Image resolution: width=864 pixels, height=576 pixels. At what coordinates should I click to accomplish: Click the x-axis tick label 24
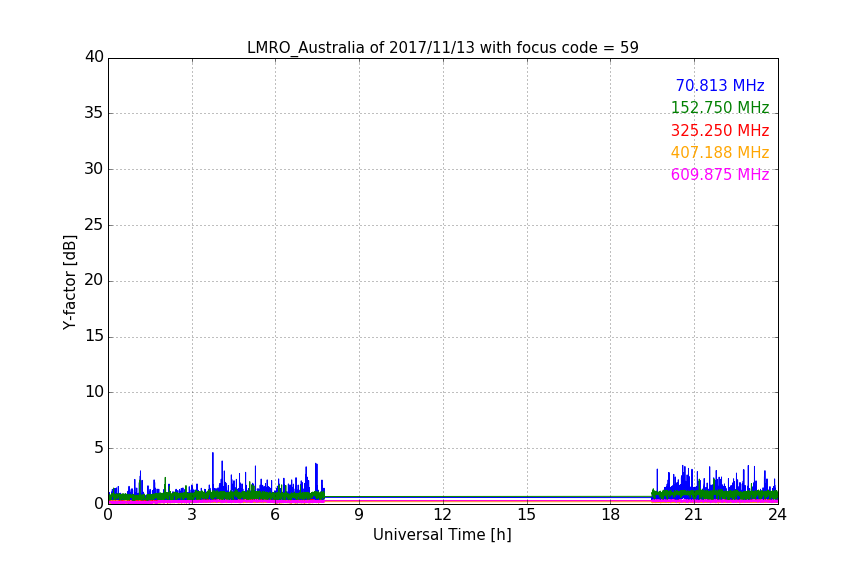coord(777,515)
